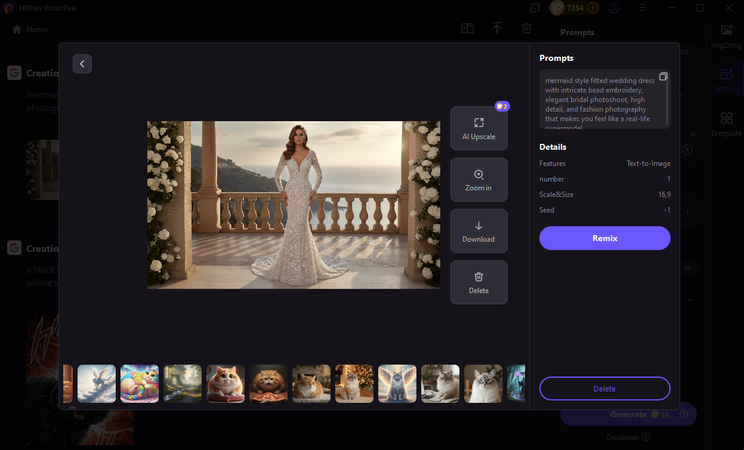Click the trash icon in top toolbar

[x=527, y=28]
